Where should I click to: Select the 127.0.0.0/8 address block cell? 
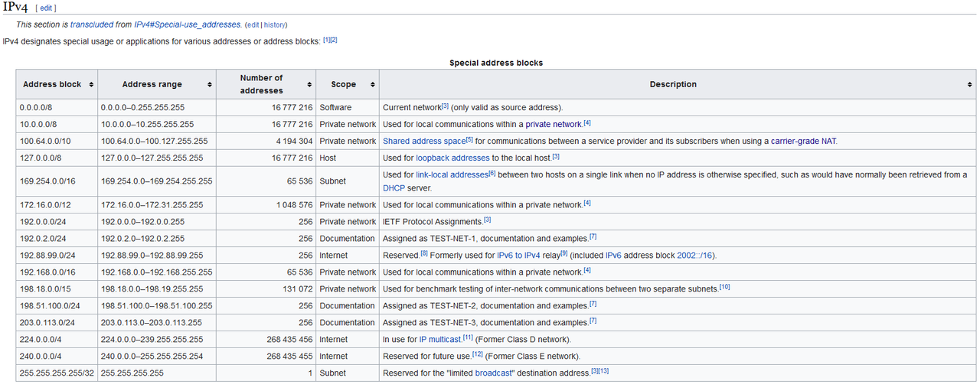coord(57,158)
